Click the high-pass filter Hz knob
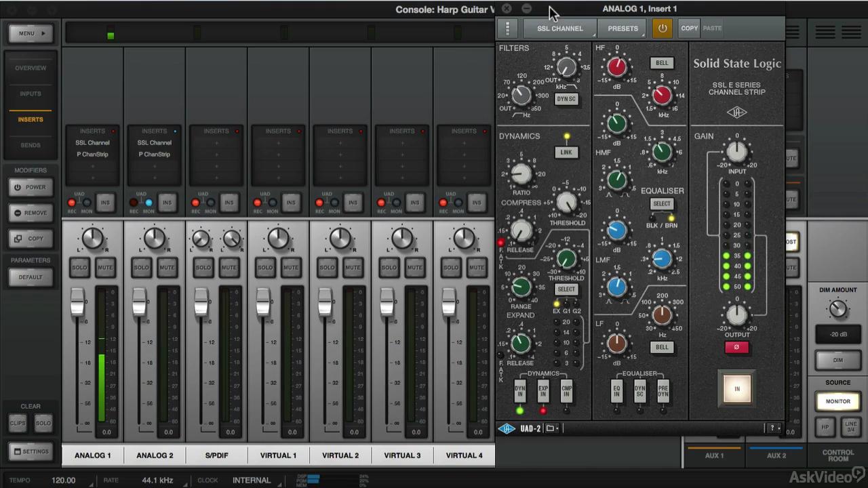The image size is (868, 488). coord(521,95)
